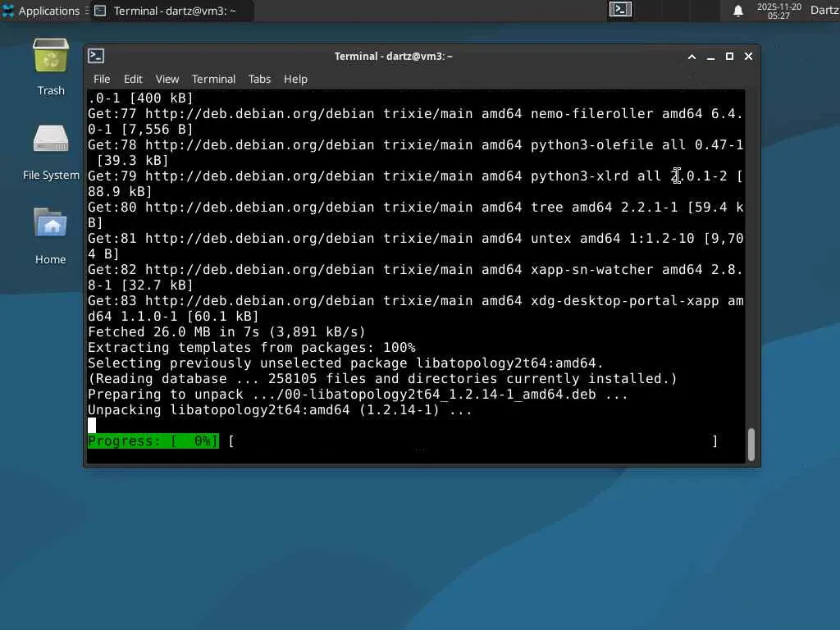Click 'Extracting templates from packages: 100%' line
The width and height of the screenshot is (840, 630).
251,347
